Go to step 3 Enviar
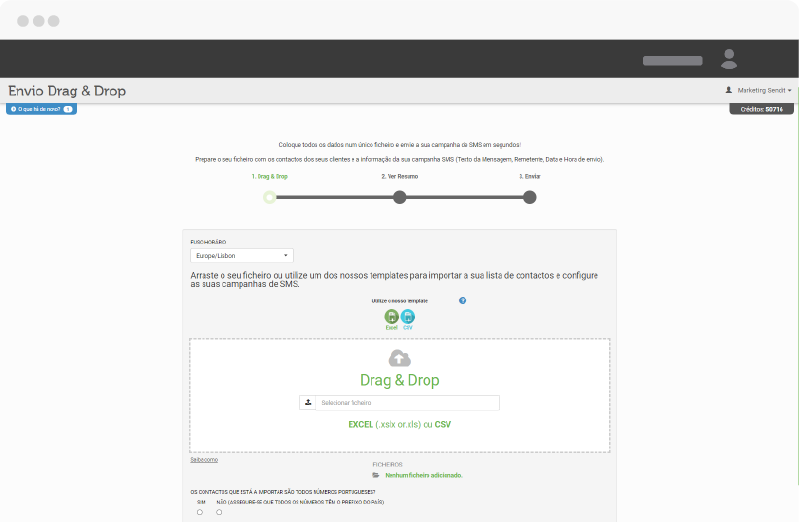 [529, 197]
